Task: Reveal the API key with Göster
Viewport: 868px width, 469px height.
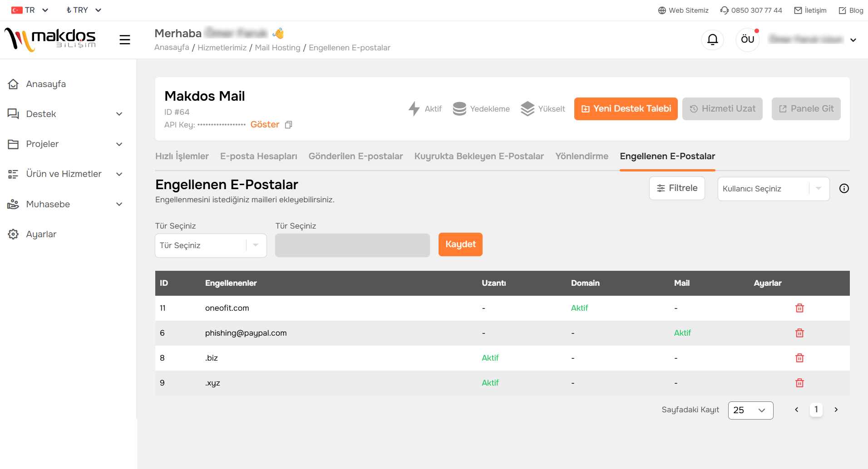Action: 265,125
